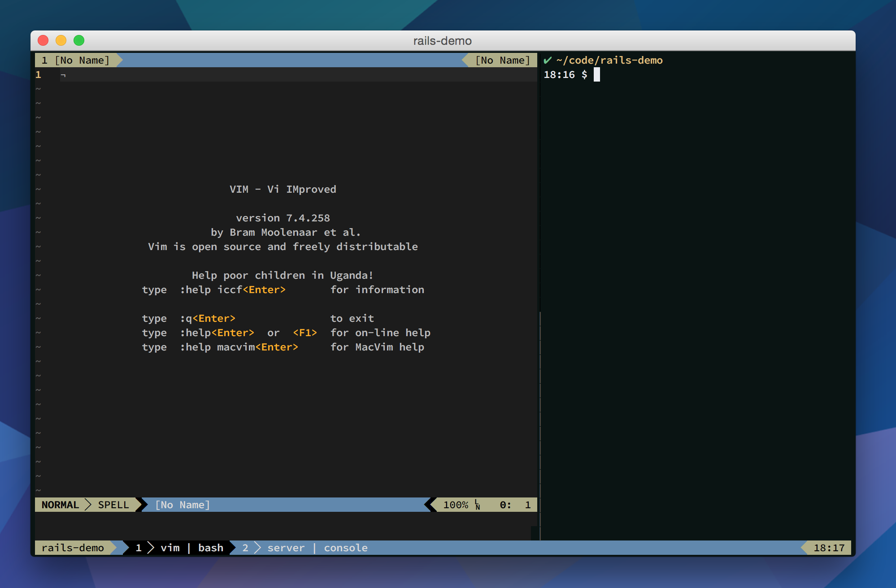896x588 pixels.
Task: Click the '<F1>' key hint text
Action: click(x=305, y=333)
